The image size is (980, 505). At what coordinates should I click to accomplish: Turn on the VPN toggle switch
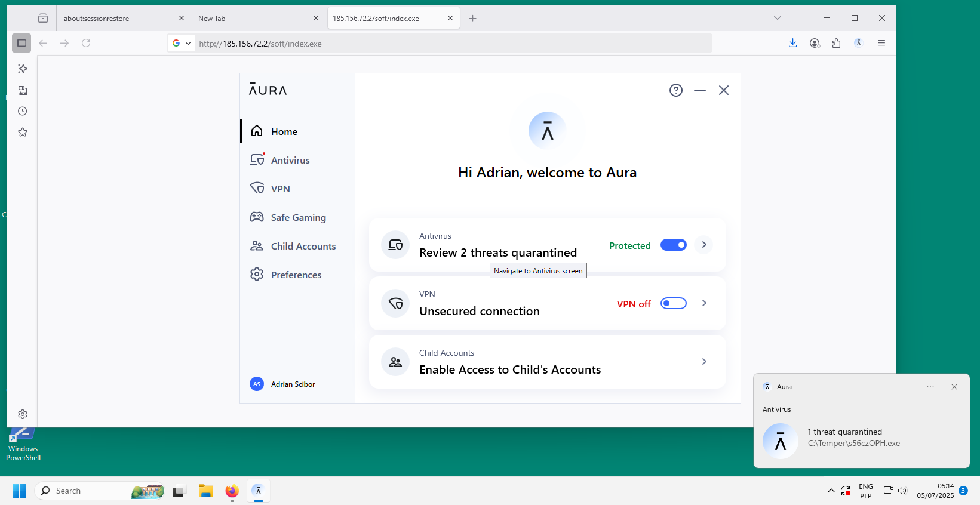pyautogui.click(x=673, y=303)
